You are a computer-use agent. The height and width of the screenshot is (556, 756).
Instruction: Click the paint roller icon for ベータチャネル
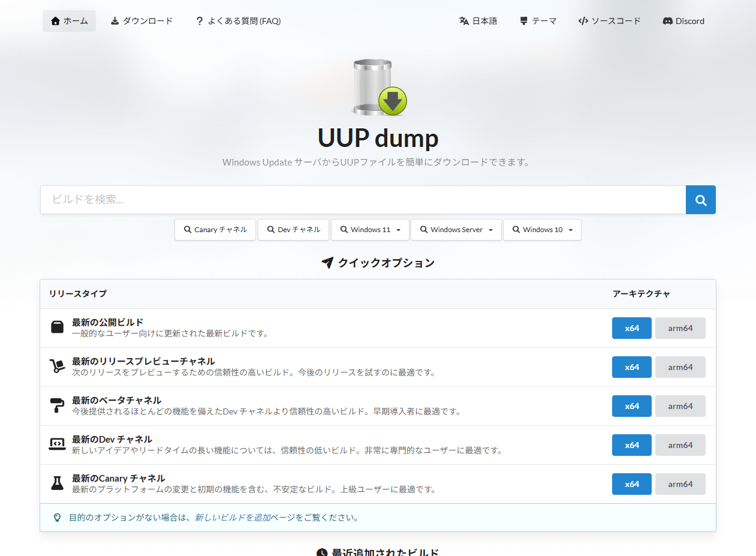[x=57, y=405]
